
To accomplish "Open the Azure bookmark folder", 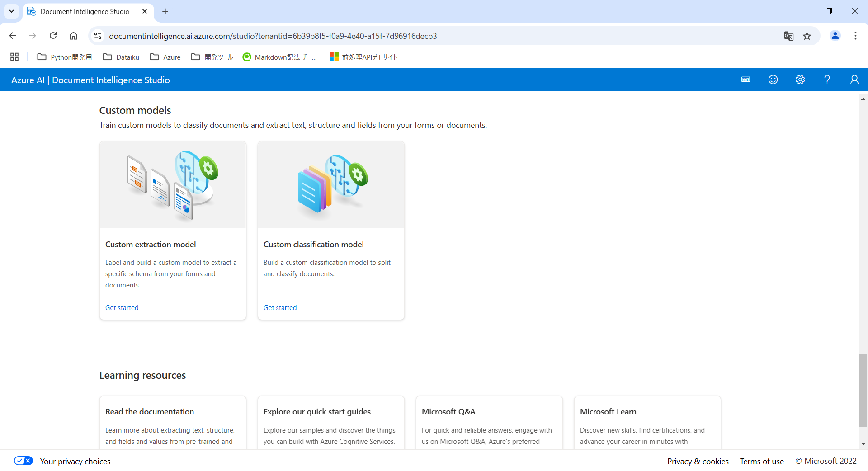I will [x=165, y=57].
